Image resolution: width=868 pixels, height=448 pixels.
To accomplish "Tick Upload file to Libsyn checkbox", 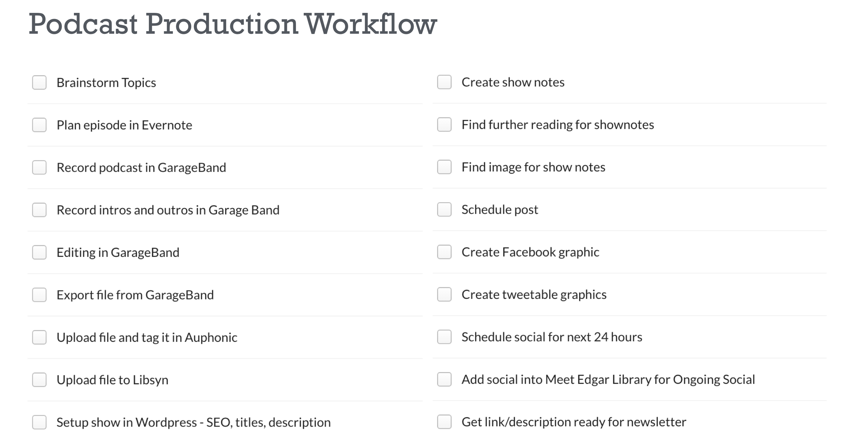I will pos(39,380).
